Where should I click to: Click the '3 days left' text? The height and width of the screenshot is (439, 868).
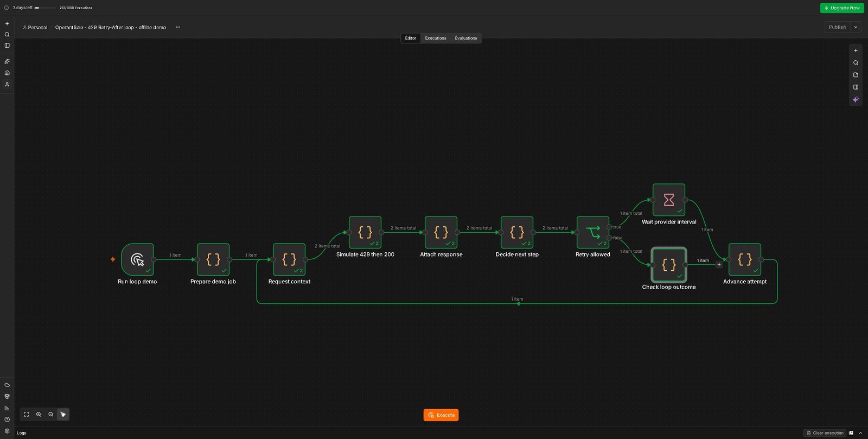[23, 8]
